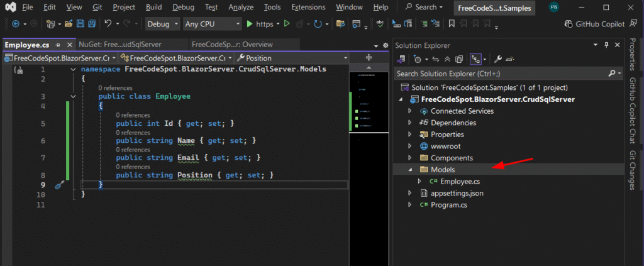644x266 pixels.
Task: Click the screwdriver quick actions icon on line 9
Action: (58, 185)
